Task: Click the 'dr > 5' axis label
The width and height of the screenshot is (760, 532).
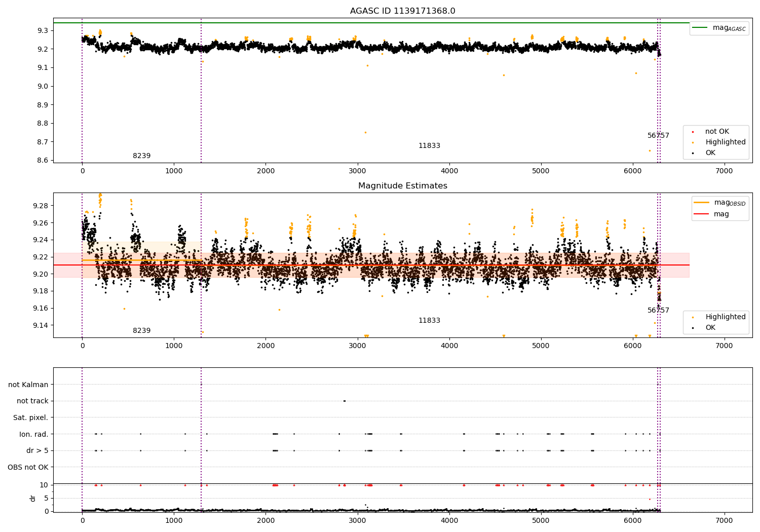Action: (x=37, y=450)
